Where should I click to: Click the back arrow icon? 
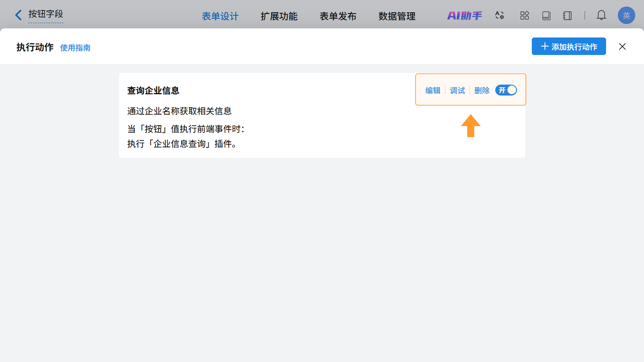[x=18, y=15]
